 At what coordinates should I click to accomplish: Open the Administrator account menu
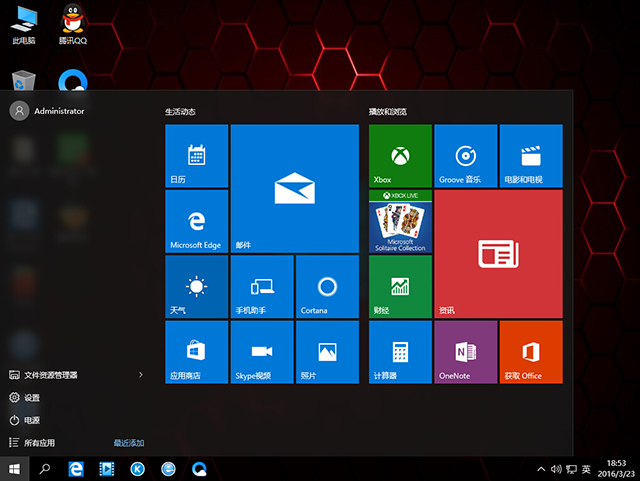(x=47, y=111)
